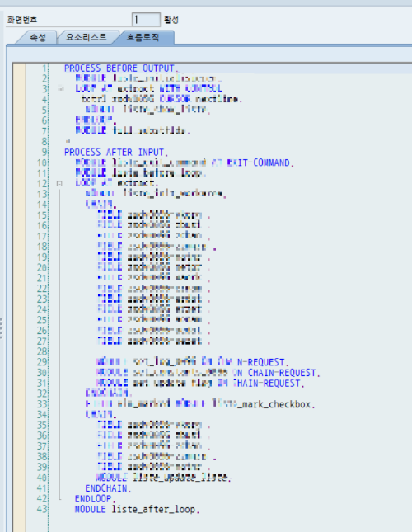Collapse the LOOP block at line 3
Viewport: 412px width, 532px height.
coord(61,88)
